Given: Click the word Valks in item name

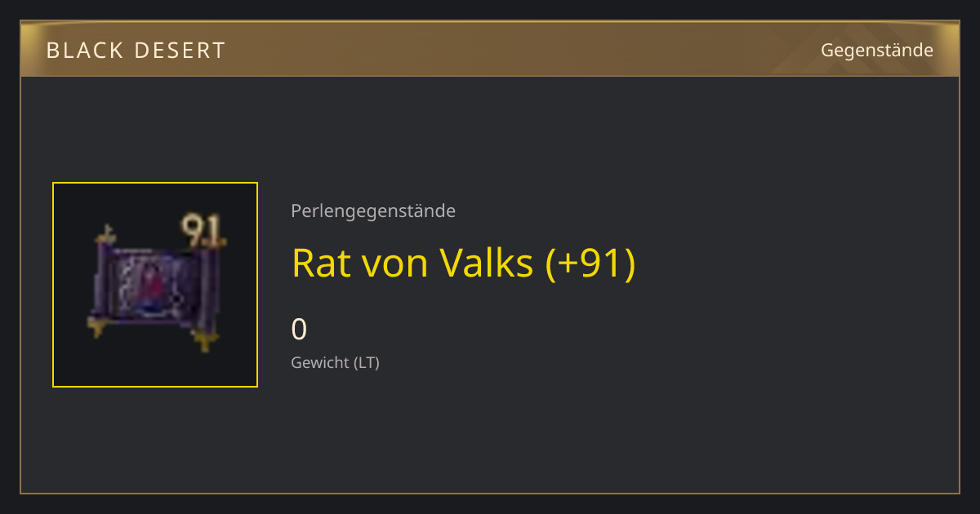Looking at the screenshot, I should 487,263.
